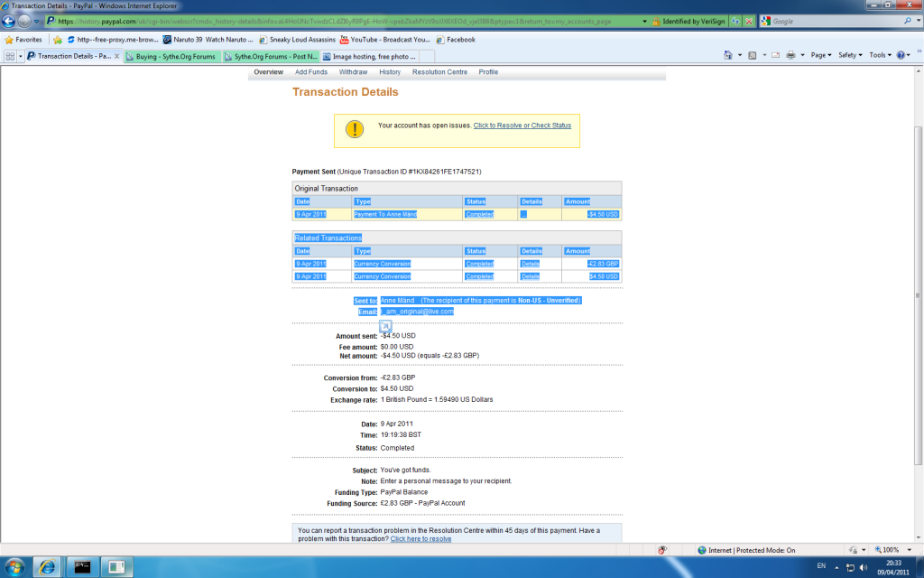The width and height of the screenshot is (924, 578).
Task: Open the Resolution Centre tab
Action: pos(439,72)
